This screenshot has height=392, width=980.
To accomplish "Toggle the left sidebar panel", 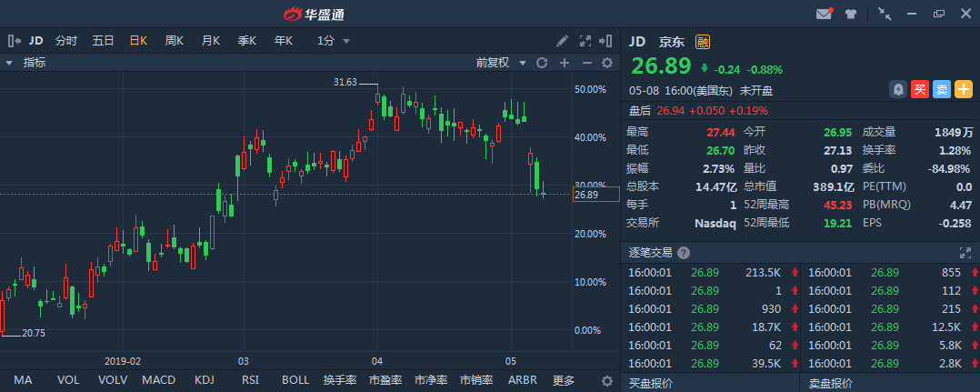I will 15,41.
